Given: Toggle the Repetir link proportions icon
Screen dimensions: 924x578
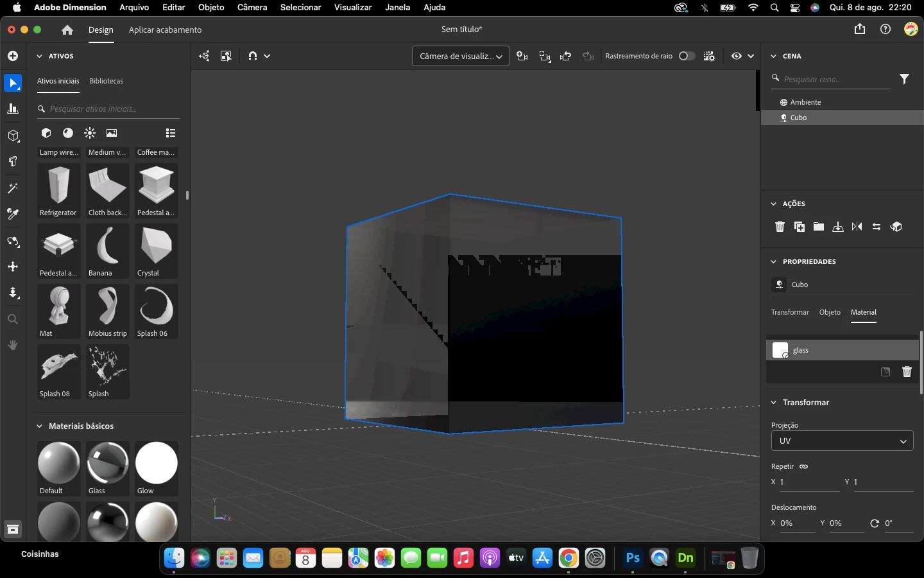Looking at the screenshot, I should tap(804, 466).
